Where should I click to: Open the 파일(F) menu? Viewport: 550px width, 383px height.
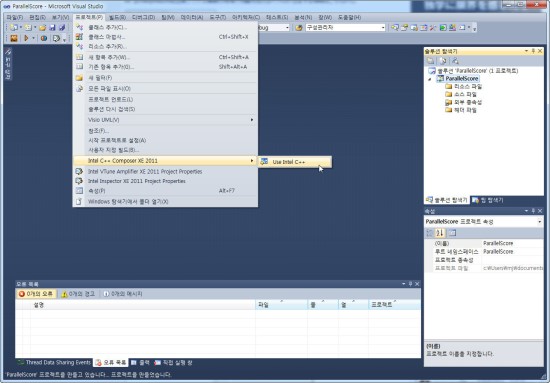click(x=15, y=17)
